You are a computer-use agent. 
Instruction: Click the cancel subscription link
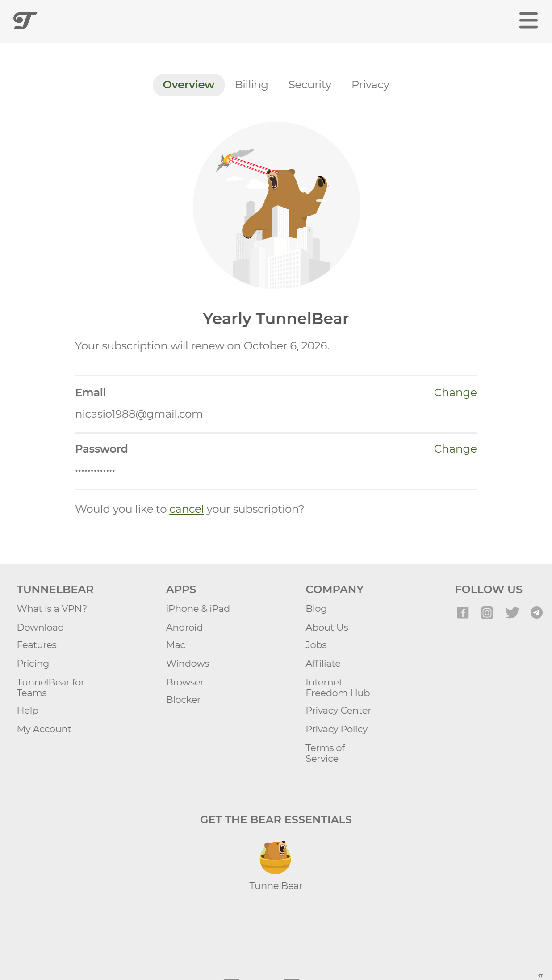click(x=186, y=509)
